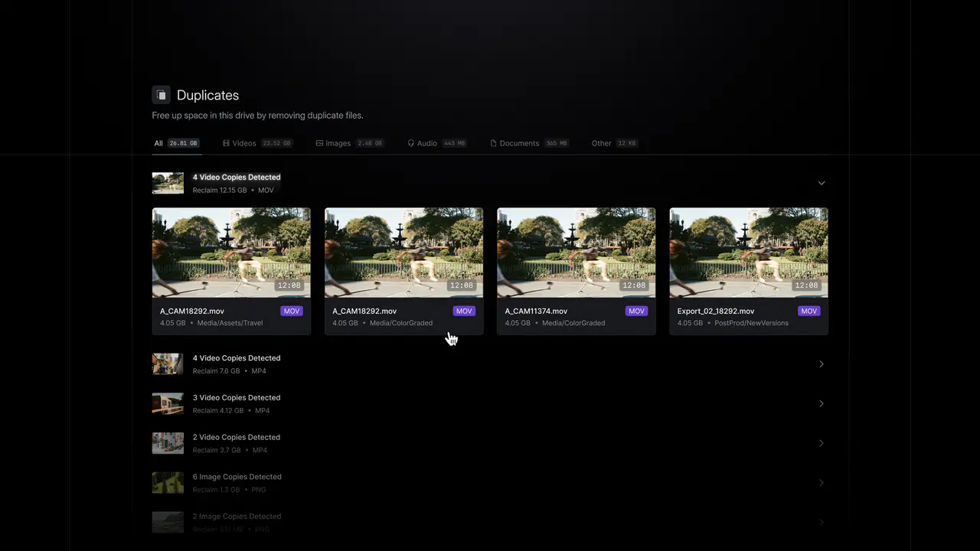Click the '3 Video Copies Detected' heading

click(x=237, y=398)
